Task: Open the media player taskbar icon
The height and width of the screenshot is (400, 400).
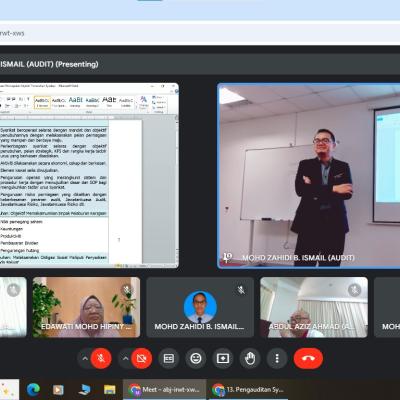Action: (x=58, y=389)
